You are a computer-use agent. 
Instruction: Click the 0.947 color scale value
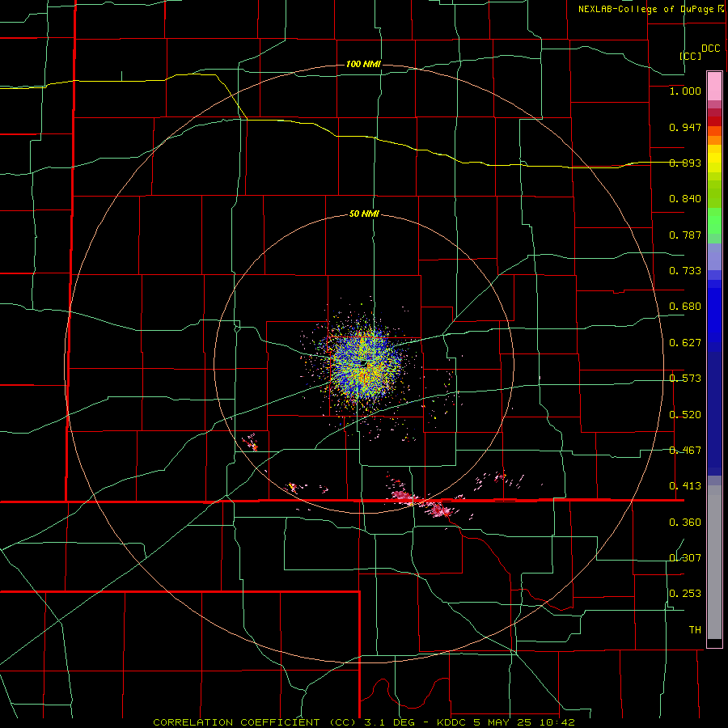(685, 127)
